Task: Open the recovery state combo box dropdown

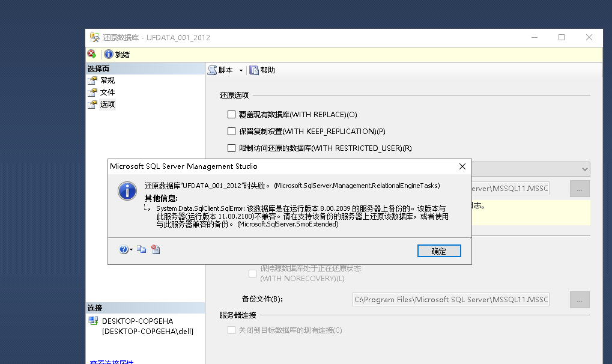Action: pos(585,169)
